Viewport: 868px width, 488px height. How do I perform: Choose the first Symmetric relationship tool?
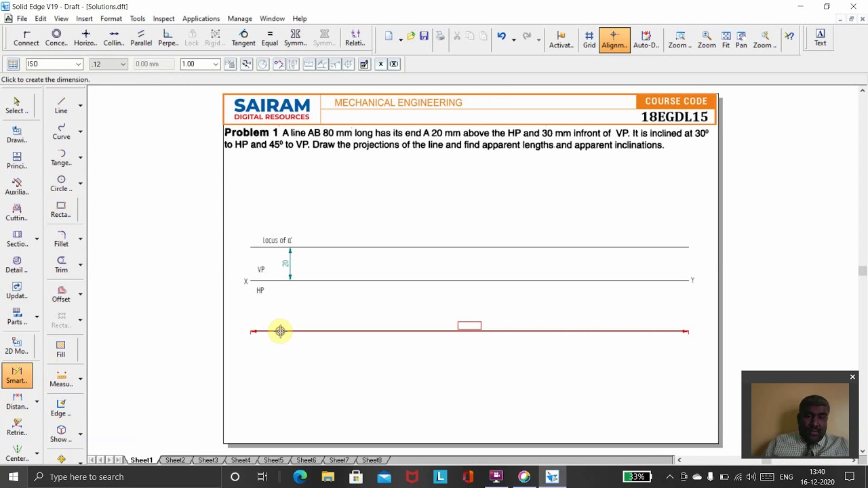pyautogui.click(x=295, y=38)
